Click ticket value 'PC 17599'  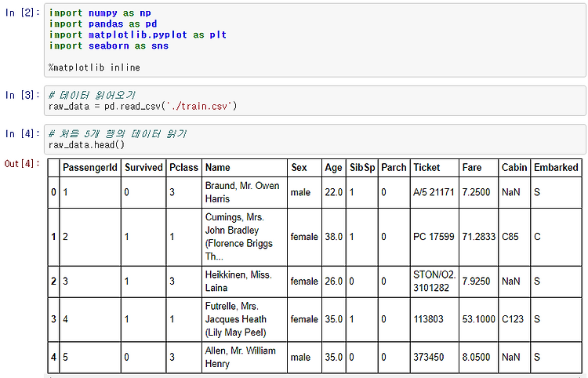(434, 237)
